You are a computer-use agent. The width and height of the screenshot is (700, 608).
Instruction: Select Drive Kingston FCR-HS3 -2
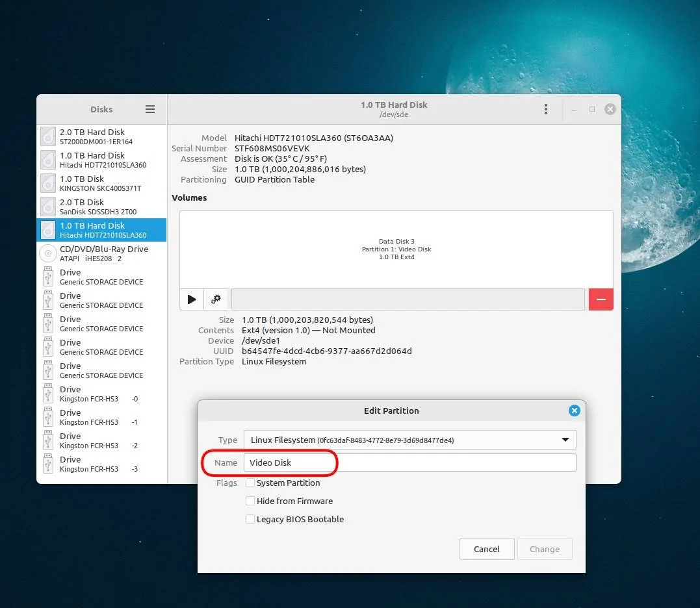101,440
